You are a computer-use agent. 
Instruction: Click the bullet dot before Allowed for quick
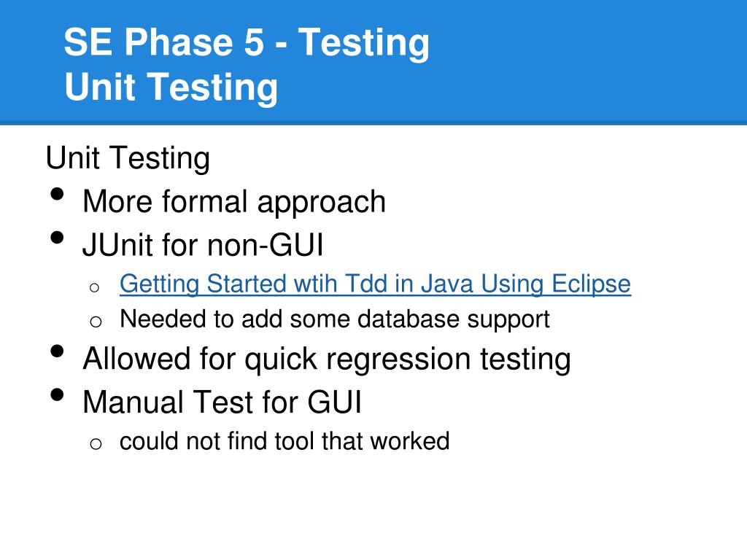[57, 351]
